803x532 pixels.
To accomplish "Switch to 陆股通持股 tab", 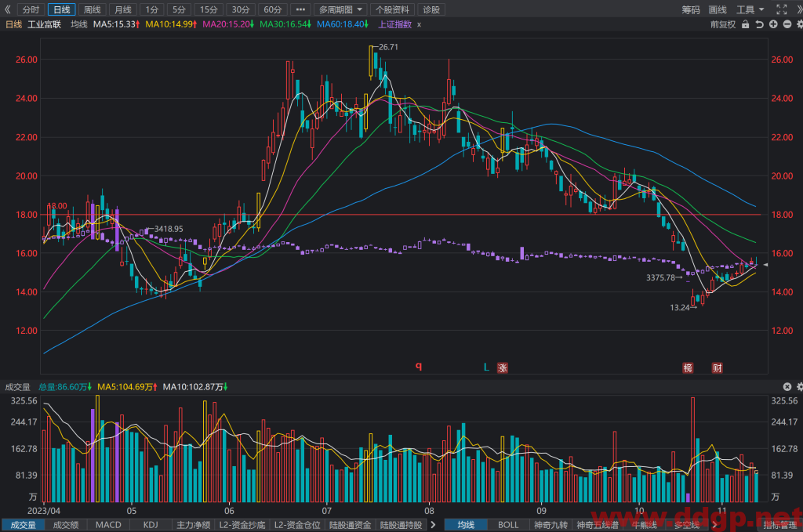I will 401,525.
